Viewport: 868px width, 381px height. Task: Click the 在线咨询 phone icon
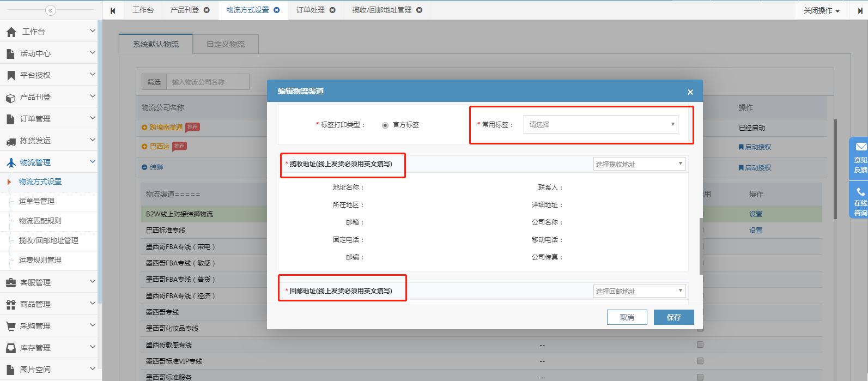[860, 192]
